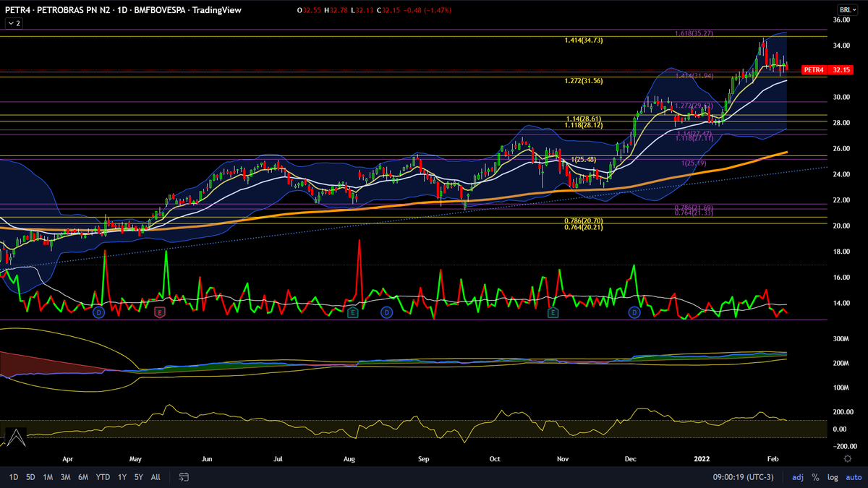The width and height of the screenshot is (868, 488).
Task: Select the 1D time range
Action: (x=14, y=477)
